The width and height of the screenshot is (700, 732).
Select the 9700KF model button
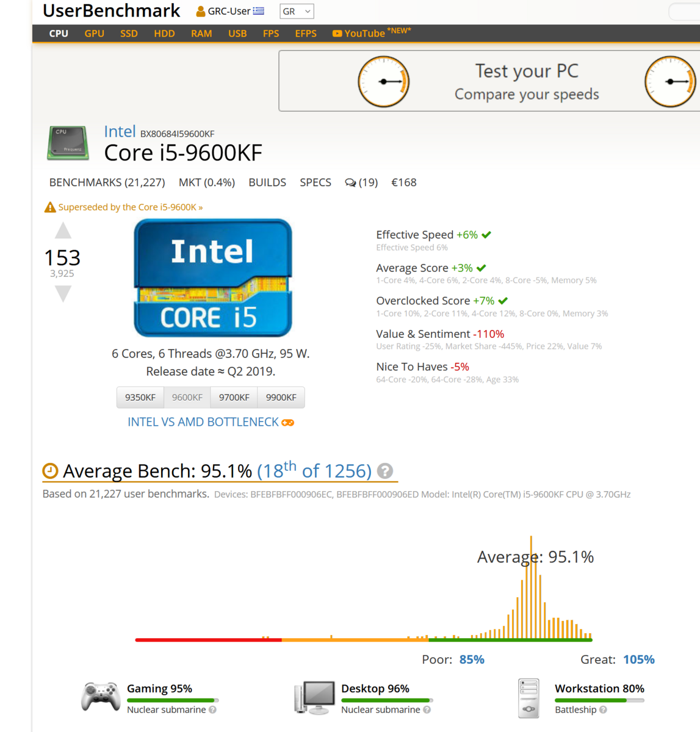234,397
